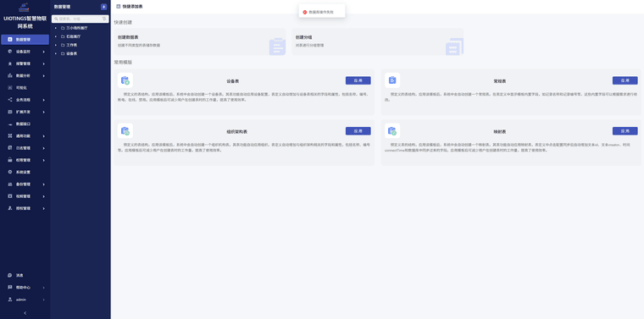
Task: Click the 数据库操作失败 notification text
Action: pyautogui.click(x=321, y=13)
